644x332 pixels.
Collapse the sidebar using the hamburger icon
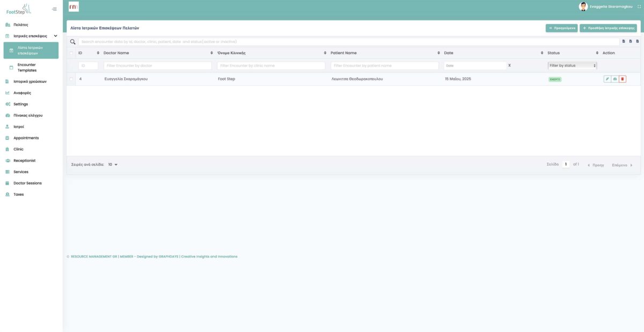[x=54, y=9]
